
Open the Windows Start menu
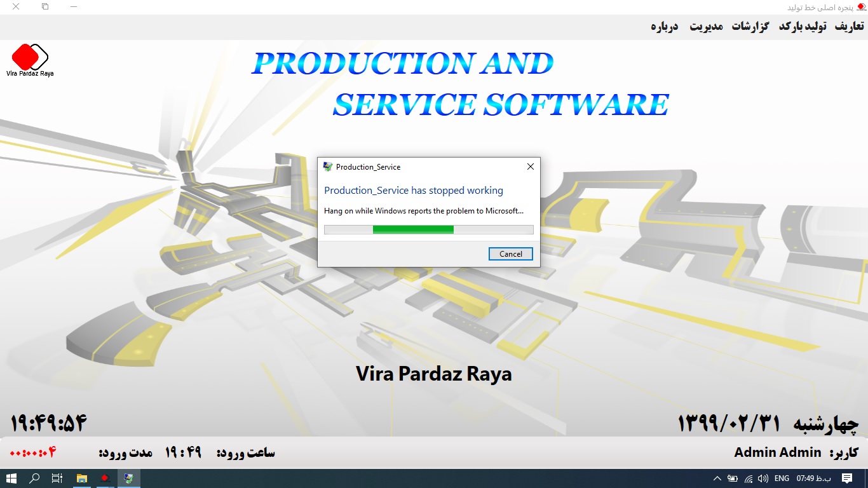tap(11, 478)
